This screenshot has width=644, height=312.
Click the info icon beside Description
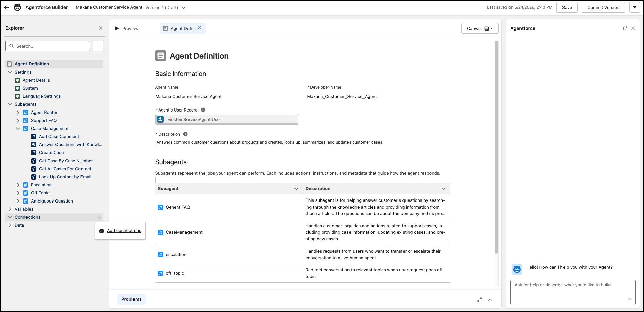tap(185, 134)
